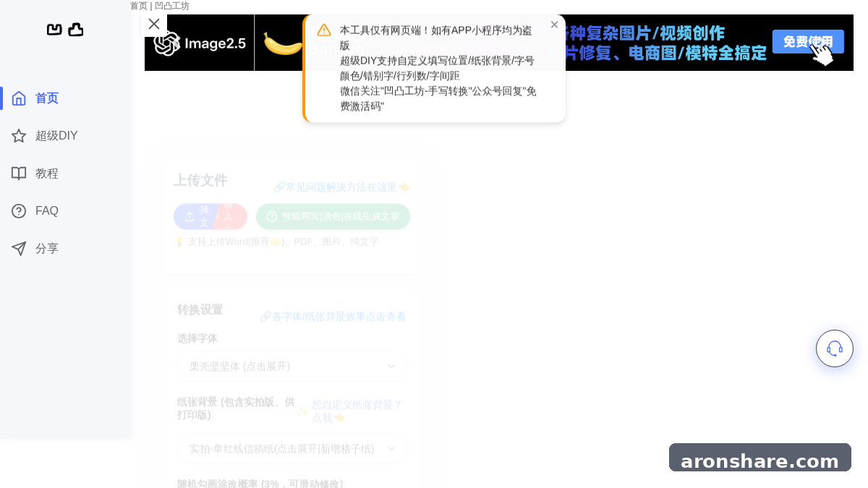Open customer service via the headset icon
The height and width of the screenshot is (488, 868).
(835, 348)
